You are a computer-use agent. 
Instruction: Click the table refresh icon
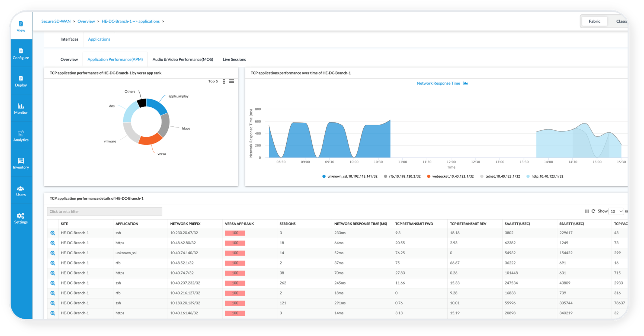pyautogui.click(x=593, y=211)
